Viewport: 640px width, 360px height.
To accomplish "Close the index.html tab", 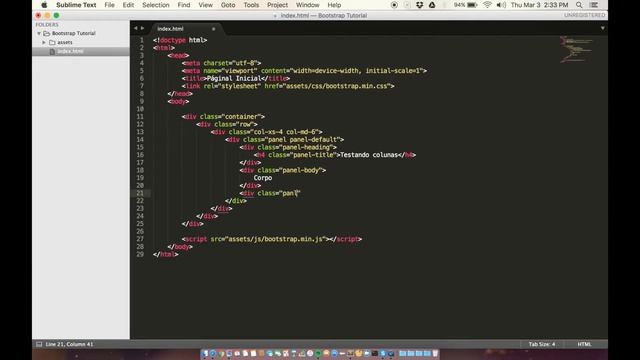I will pos(213,29).
